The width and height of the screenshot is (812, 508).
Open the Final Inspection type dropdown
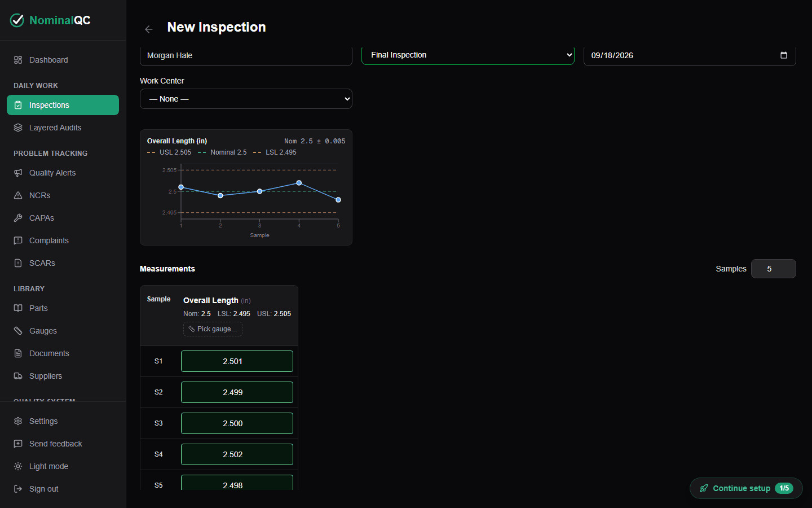468,55
